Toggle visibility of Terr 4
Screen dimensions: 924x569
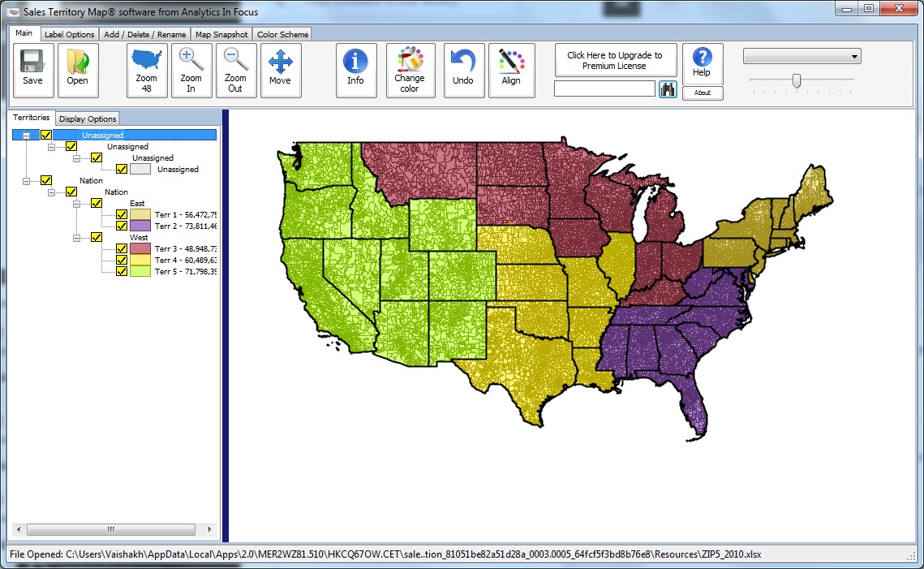(122, 261)
